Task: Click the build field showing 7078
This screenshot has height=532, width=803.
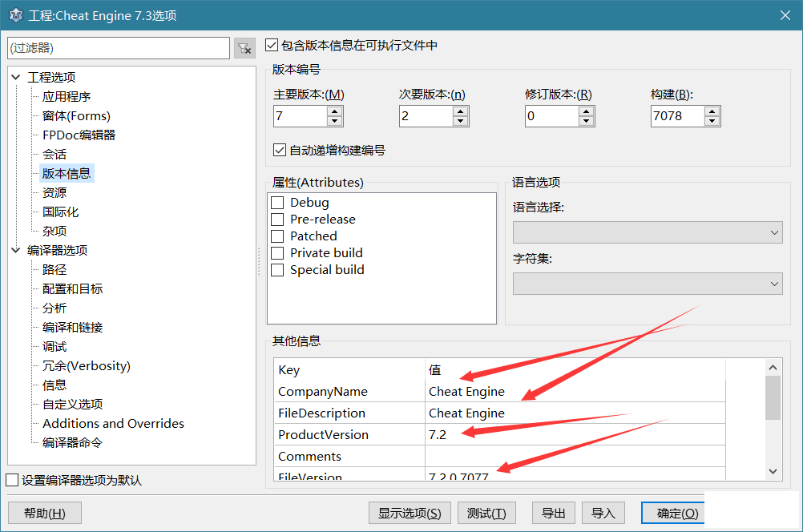Action: click(x=677, y=116)
